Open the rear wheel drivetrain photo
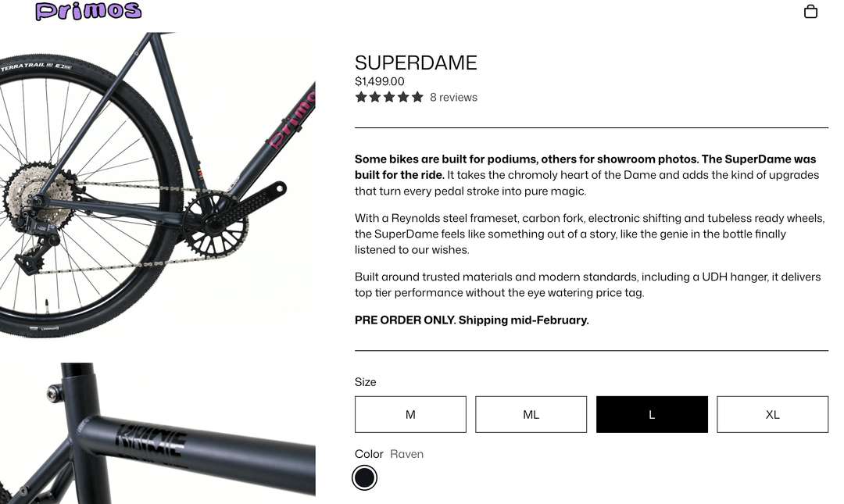The image size is (844, 504). [x=156, y=184]
